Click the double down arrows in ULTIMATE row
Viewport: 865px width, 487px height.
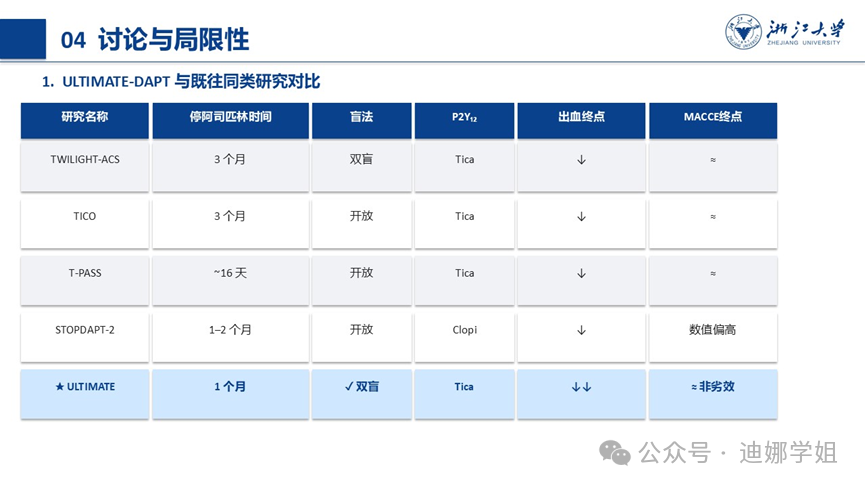581,387
